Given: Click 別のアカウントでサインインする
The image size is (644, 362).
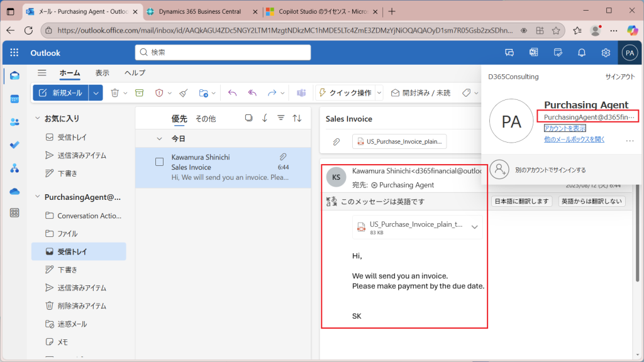Looking at the screenshot, I should (x=550, y=170).
